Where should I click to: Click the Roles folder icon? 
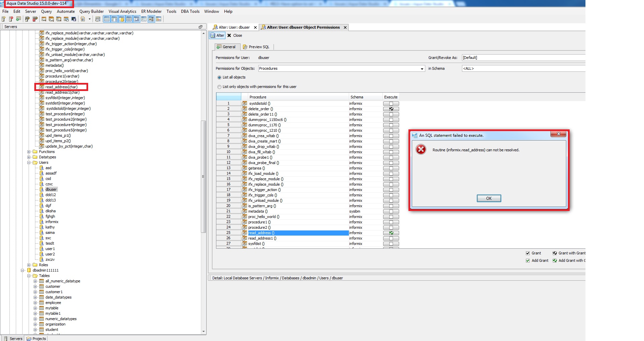35,265
